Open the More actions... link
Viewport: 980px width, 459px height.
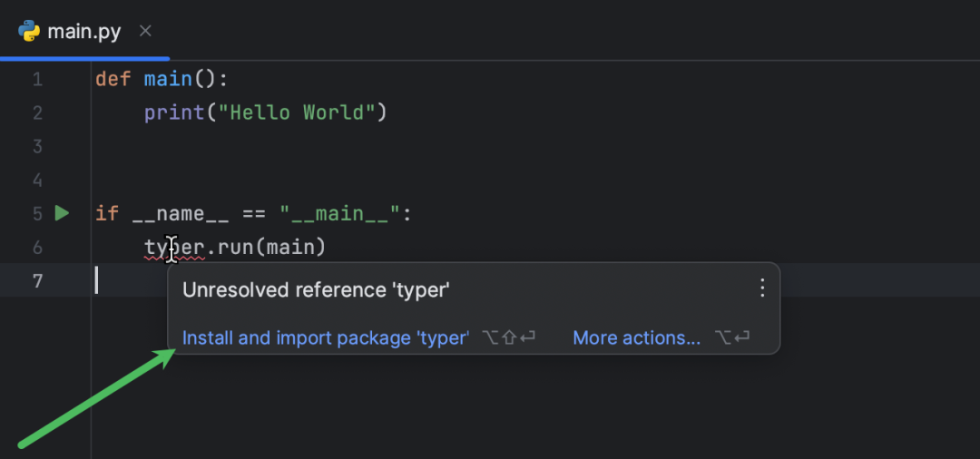[636, 337]
